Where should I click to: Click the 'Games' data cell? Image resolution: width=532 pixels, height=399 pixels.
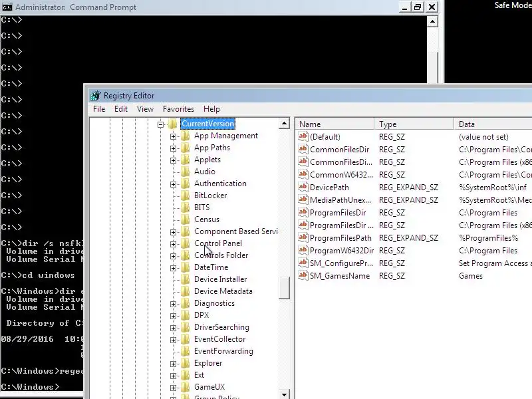click(x=471, y=276)
